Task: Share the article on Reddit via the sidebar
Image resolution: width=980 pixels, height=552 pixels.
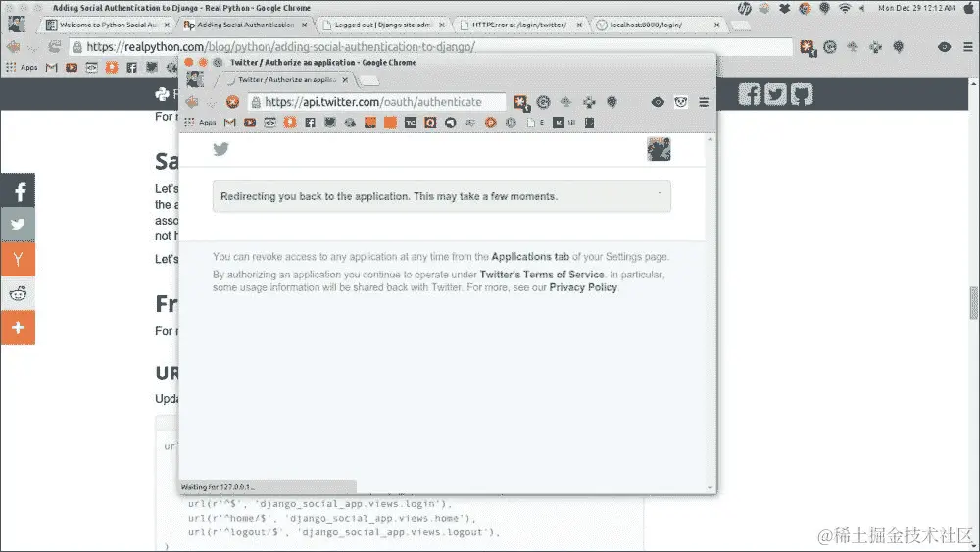Action: coord(18,293)
